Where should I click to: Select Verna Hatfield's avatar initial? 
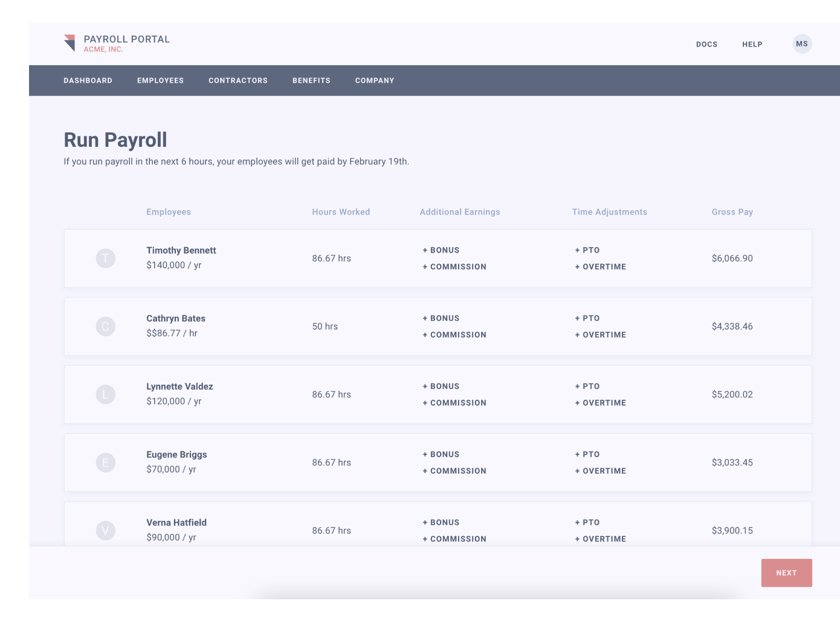pos(105,530)
